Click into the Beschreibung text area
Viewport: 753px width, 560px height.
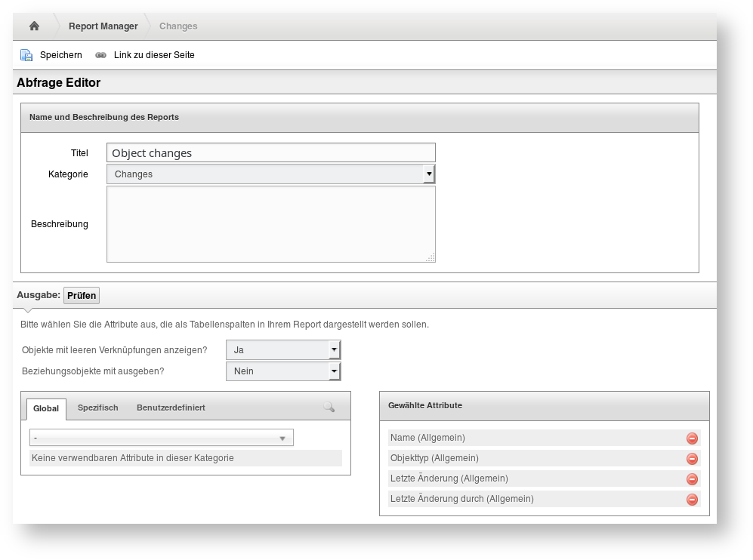coord(270,224)
